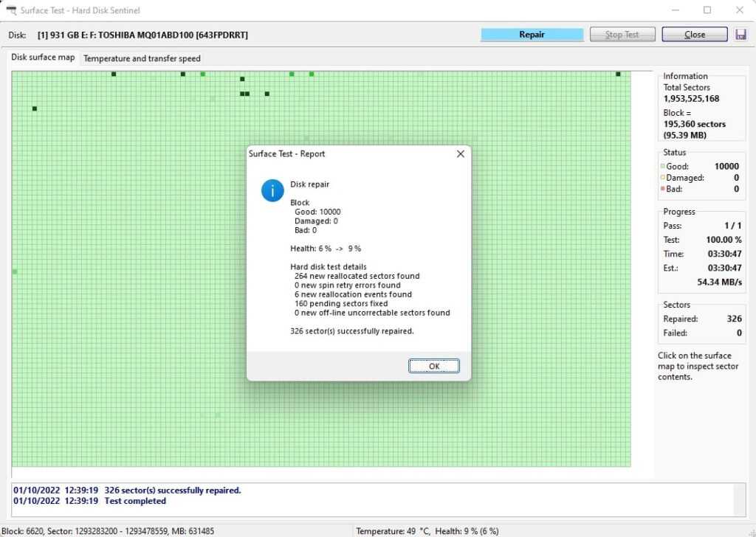The width and height of the screenshot is (756, 537).
Task: Click the green Good status legend square
Action: pyautogui.click(x=662, y=166)
